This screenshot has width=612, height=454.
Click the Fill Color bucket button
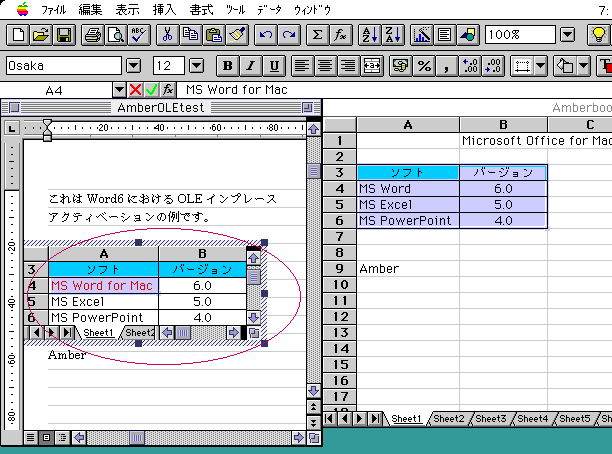(x=565, y=66)
